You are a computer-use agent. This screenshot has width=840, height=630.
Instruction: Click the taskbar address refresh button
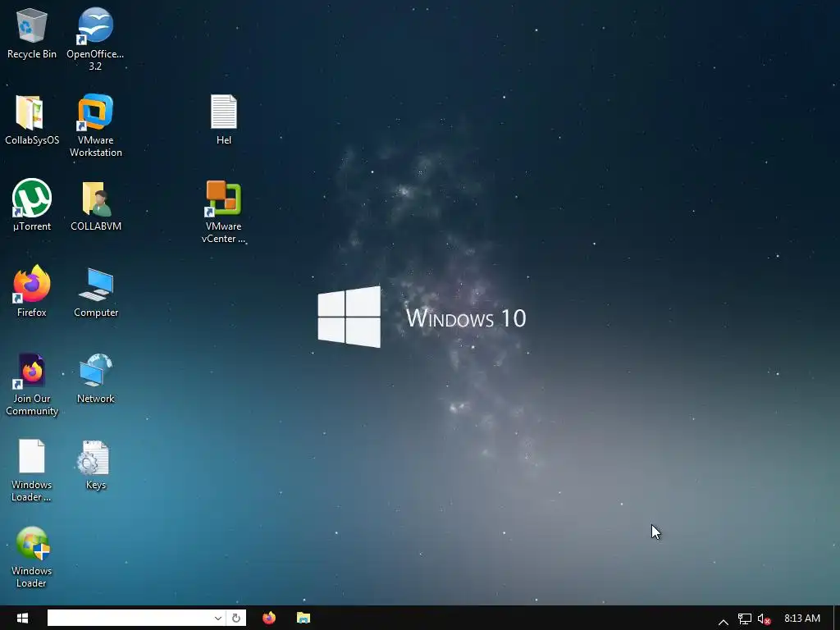235,618
